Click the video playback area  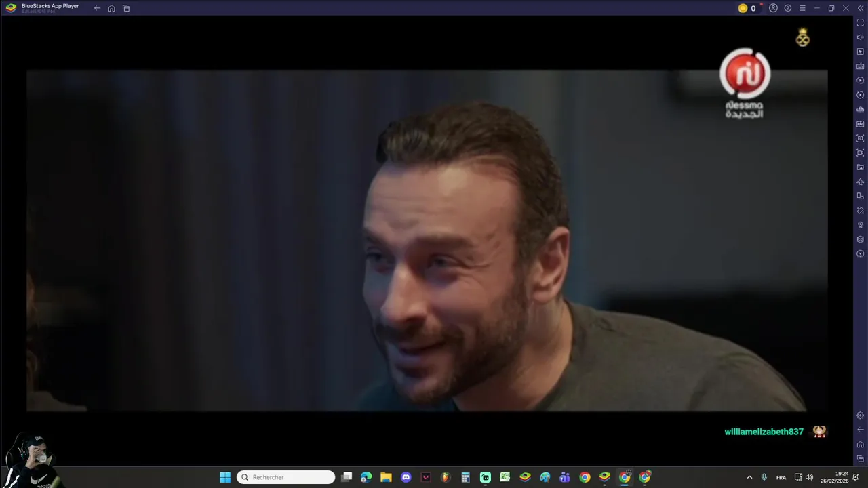pyautogui.click(x=427, y=241)
